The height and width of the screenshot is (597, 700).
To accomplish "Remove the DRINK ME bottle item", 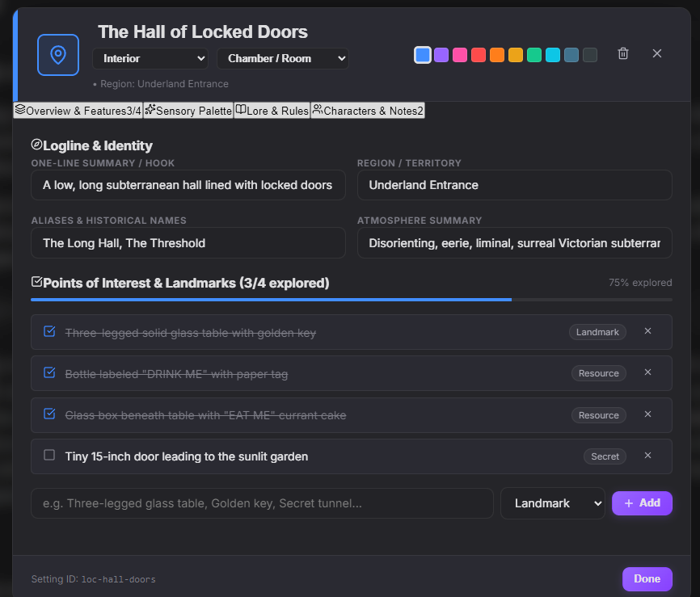I will click(x=647, y=372).
